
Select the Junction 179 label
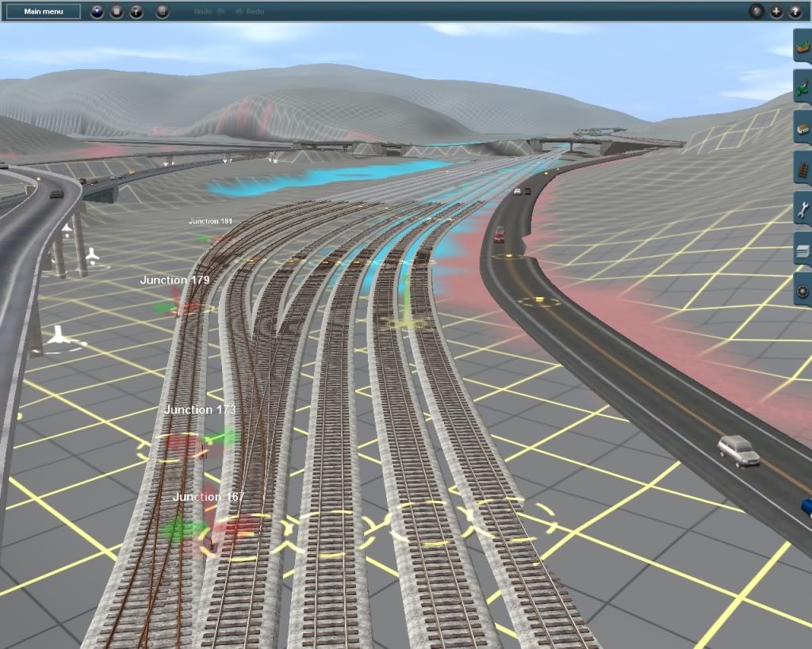[x=174, y=280]
